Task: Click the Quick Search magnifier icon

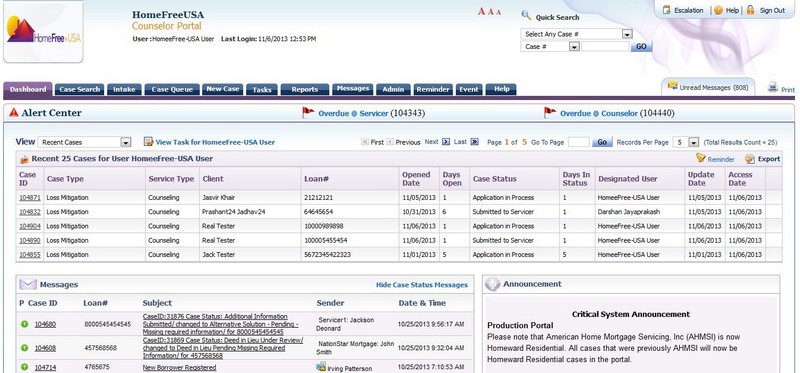Action: click(x=526, y=16)
